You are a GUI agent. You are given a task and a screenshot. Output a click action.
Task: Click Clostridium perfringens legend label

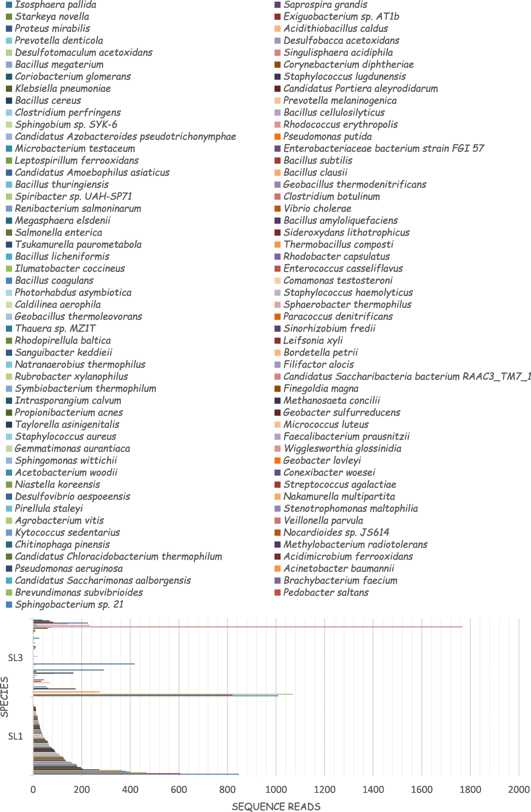(68, 113)
